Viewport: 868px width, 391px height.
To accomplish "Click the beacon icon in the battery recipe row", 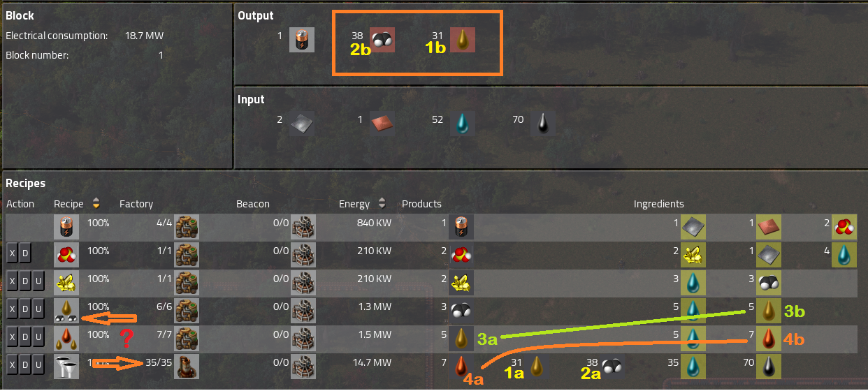I will point(303,227).
